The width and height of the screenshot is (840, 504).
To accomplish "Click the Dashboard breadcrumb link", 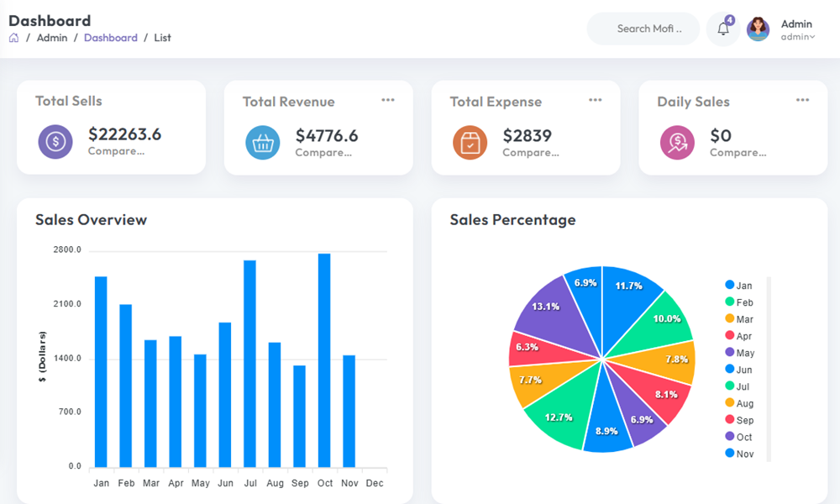I will tap(110, 38).
